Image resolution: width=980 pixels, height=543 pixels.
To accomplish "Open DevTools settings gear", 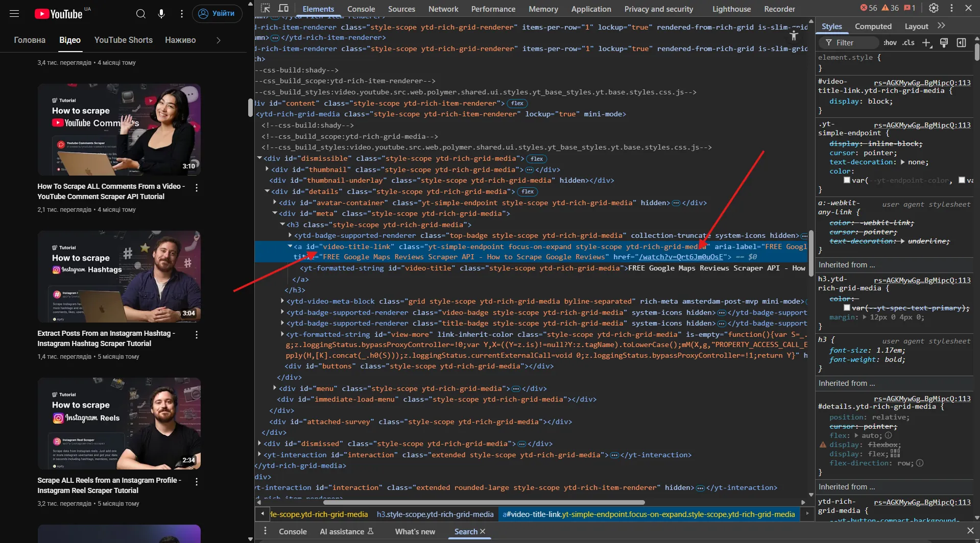I will tap(934, 8).
